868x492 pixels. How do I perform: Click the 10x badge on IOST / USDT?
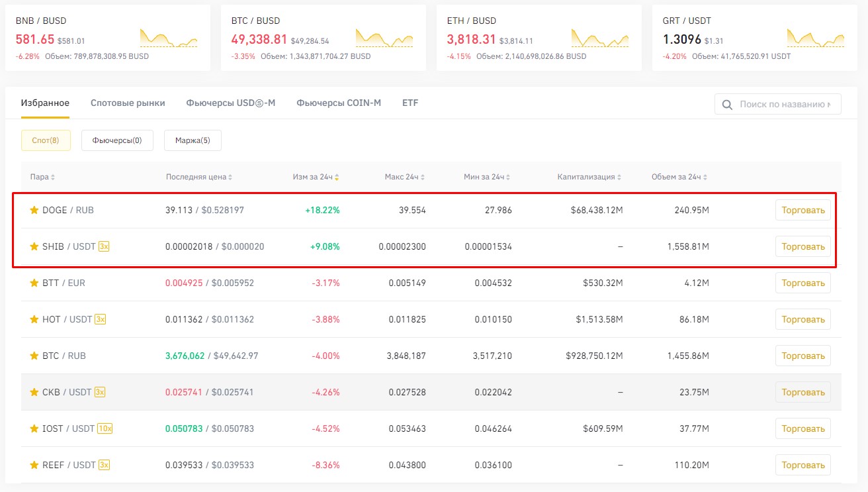(105, 428)
